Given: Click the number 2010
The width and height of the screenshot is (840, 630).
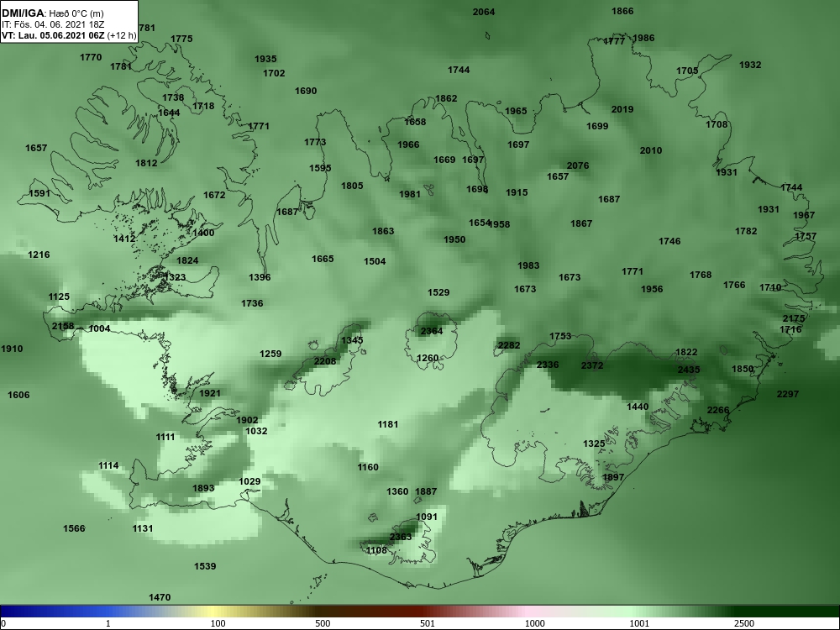Looking at the screenshot, I should pos(651,150).
